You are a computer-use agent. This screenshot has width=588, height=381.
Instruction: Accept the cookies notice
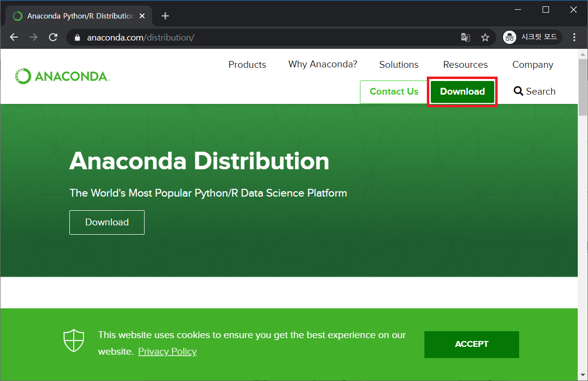tap(471, 344)
